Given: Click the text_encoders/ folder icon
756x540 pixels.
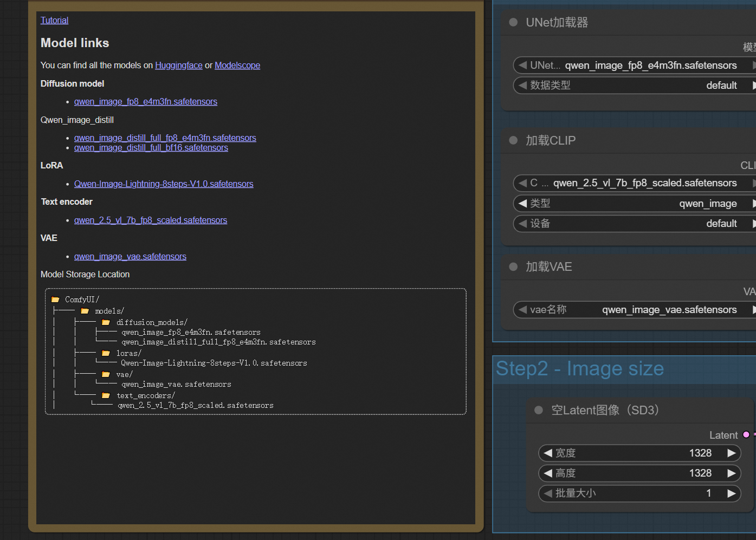Looking at the screenshot, I should [106, 395].
